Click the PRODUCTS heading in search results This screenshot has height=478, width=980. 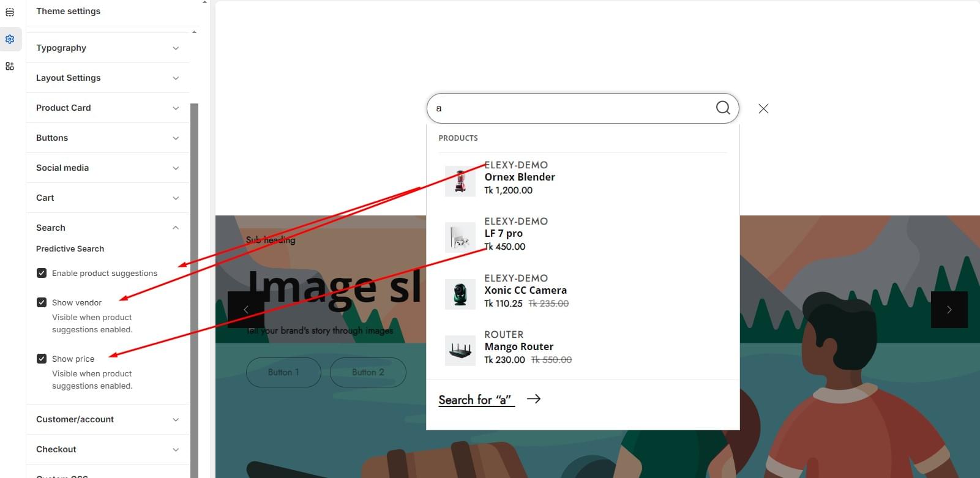pyautogui.click(x=458, y=138)
